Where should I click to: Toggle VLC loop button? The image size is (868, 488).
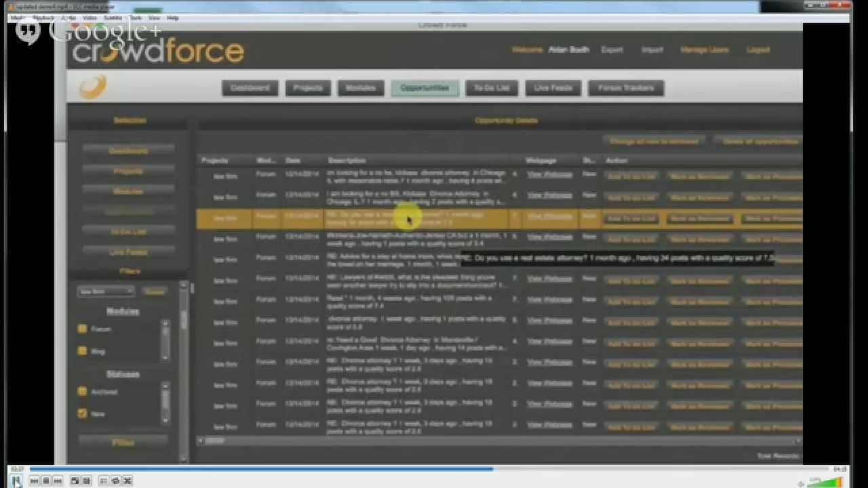(x=115, y=481)
